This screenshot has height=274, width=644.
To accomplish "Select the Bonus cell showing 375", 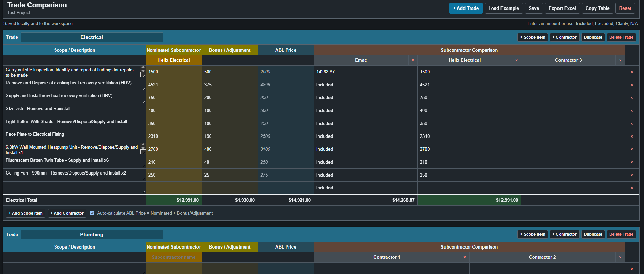I will [230, 85].
